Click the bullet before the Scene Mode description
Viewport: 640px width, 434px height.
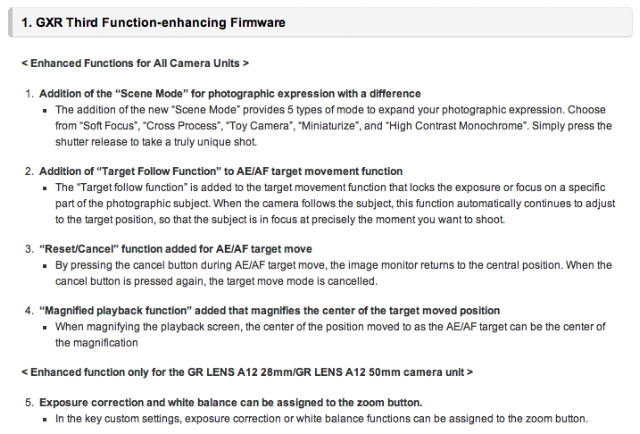45,111
